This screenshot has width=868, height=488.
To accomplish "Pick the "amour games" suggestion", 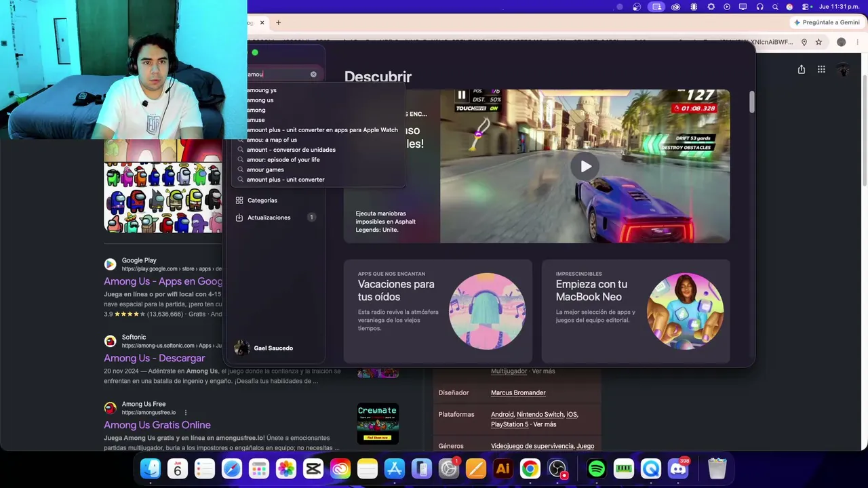I will click(265, 169).
